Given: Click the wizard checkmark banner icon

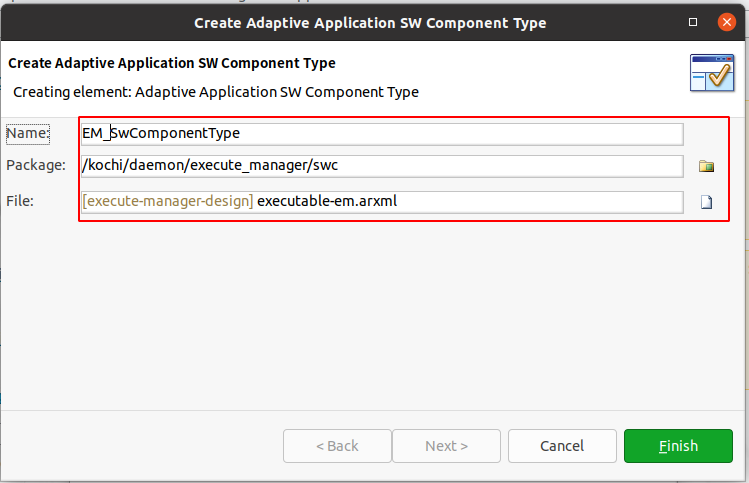Looking at the screenshot, I should [x=712, y=73].
